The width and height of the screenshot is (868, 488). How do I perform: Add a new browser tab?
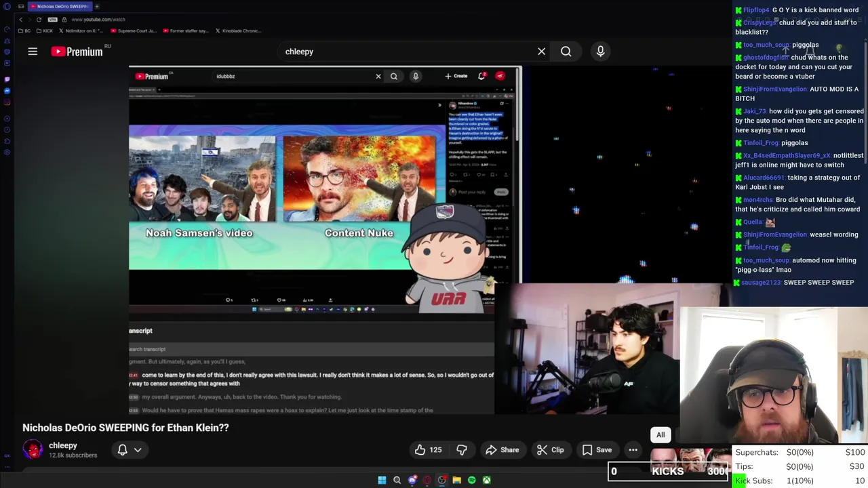[x=97, y=6]
